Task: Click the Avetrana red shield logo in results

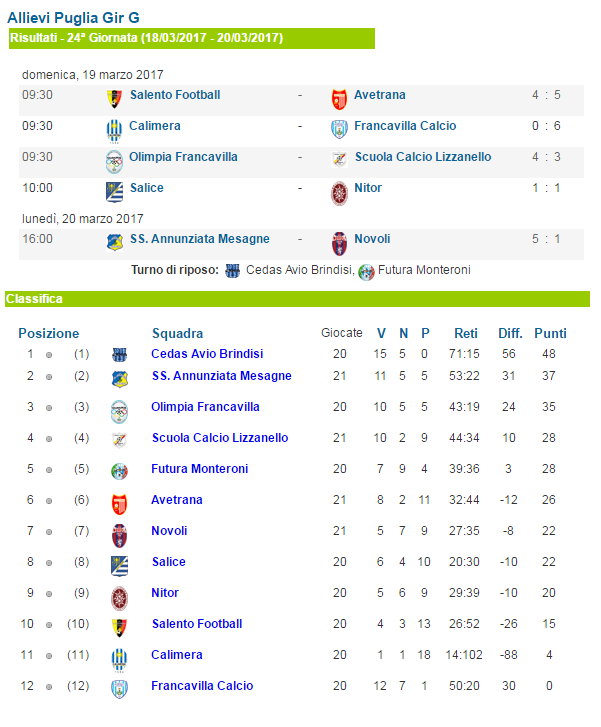Action: 339,99
